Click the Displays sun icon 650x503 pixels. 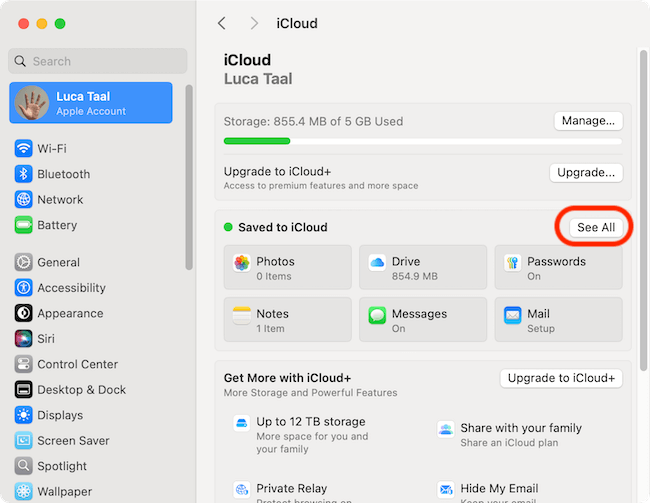23,415
